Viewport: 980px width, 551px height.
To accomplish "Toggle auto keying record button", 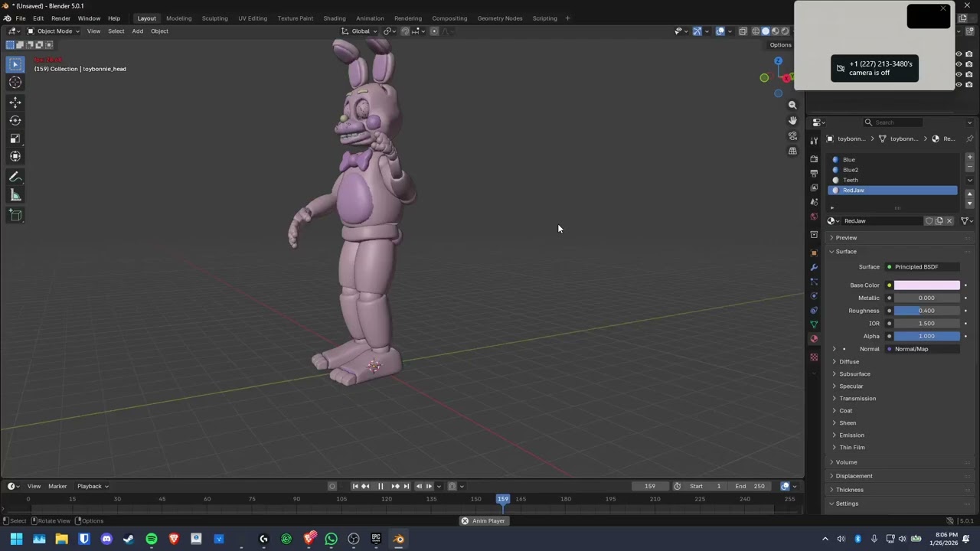I will pos(332,486).
